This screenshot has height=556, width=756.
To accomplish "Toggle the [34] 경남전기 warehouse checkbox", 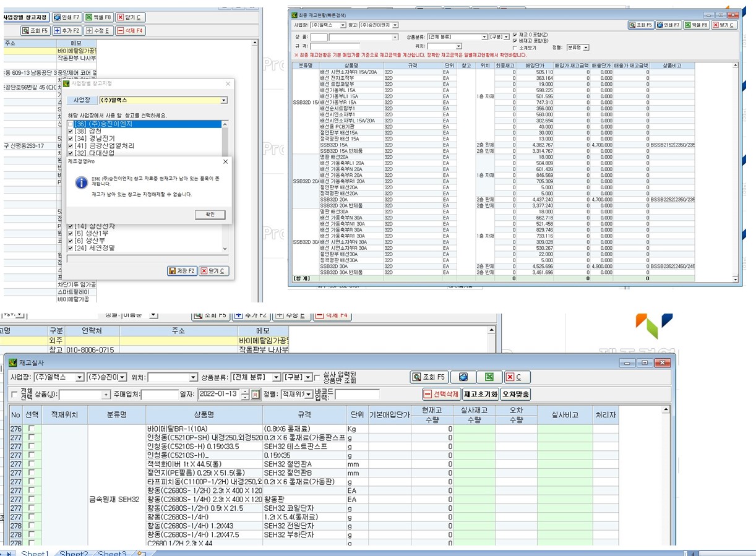I will 71,139.
